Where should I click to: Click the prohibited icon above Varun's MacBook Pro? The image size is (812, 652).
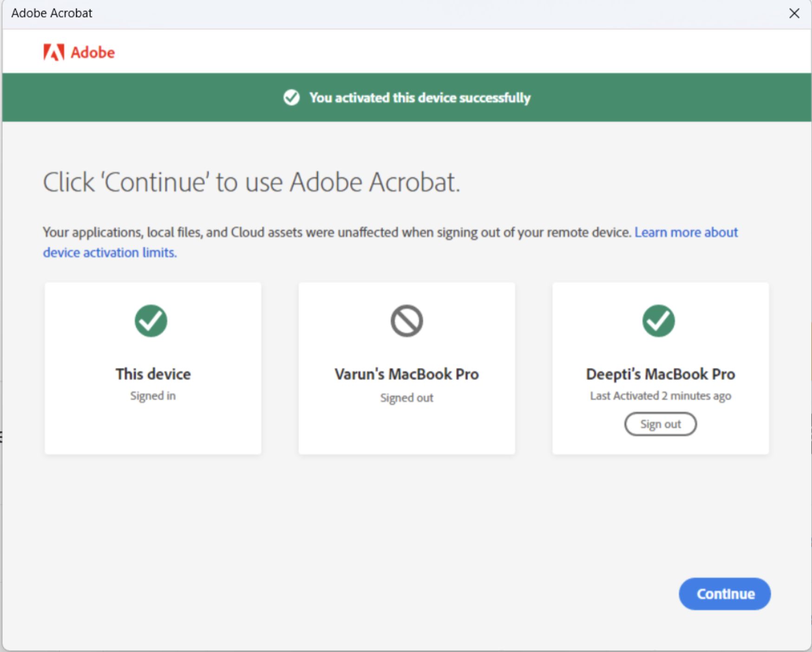point(406,320)
